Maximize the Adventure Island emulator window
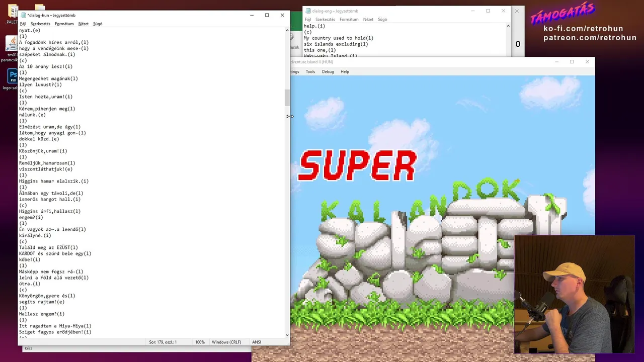 point(572,62)
